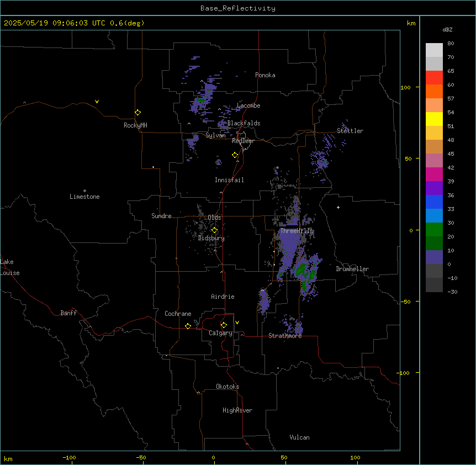Click the ThreeHills label
This screenshot has width=476, height=465.
297,231
